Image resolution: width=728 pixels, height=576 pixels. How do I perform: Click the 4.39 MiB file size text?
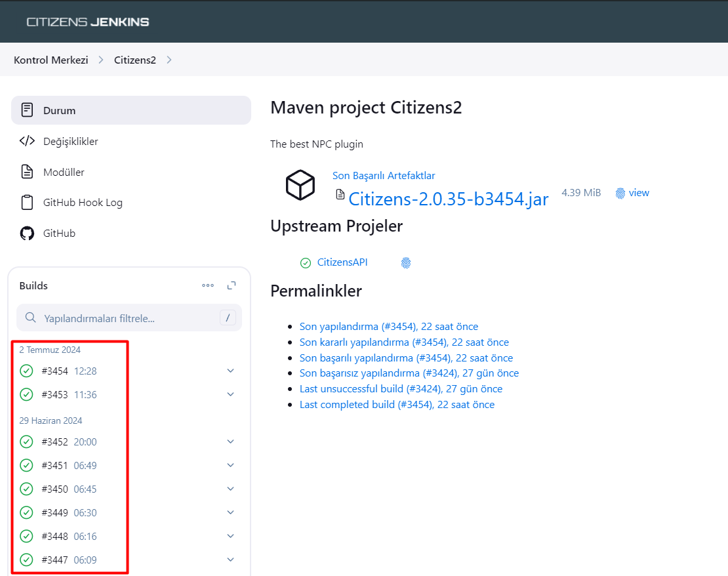coord(581,193)
